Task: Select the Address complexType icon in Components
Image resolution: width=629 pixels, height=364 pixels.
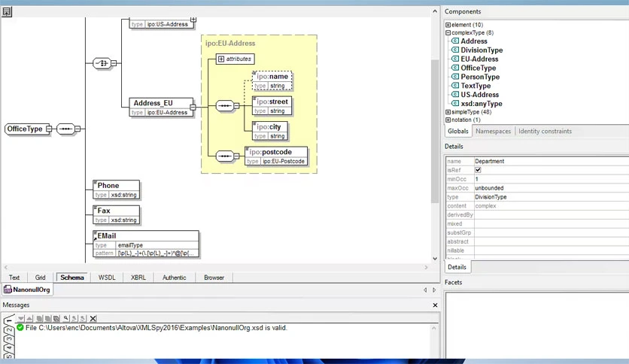Action: pyautogui.click(x=455, y=41)
